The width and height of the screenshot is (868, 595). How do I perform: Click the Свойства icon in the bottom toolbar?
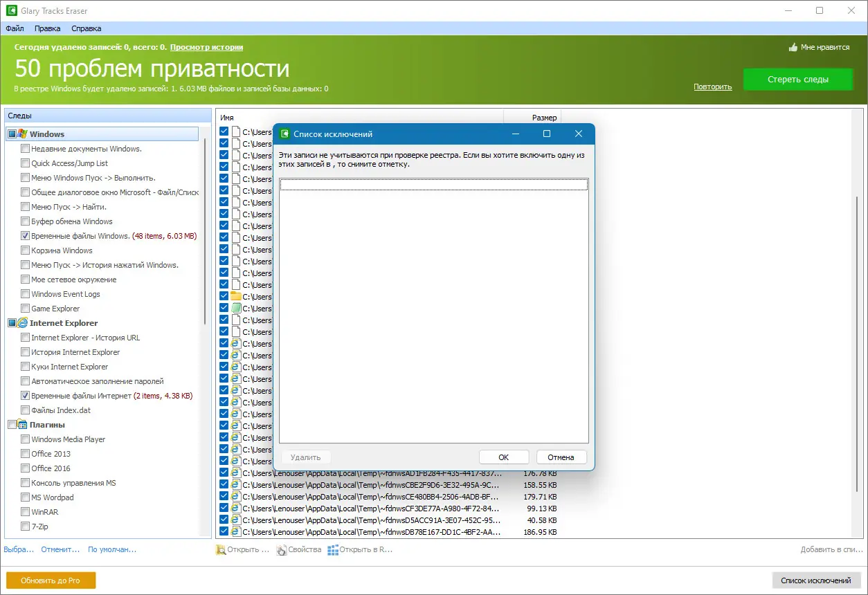[x=282, y=550]
